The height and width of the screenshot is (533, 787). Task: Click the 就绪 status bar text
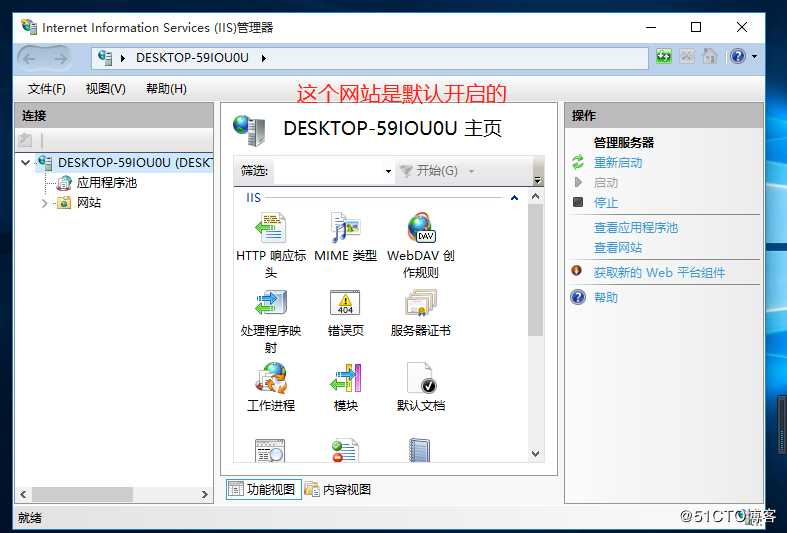(30, 517)
